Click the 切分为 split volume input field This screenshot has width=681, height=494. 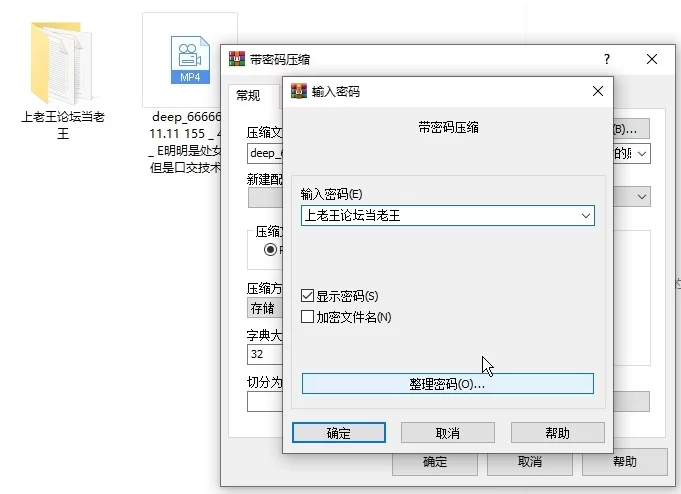tap(265, 402)
